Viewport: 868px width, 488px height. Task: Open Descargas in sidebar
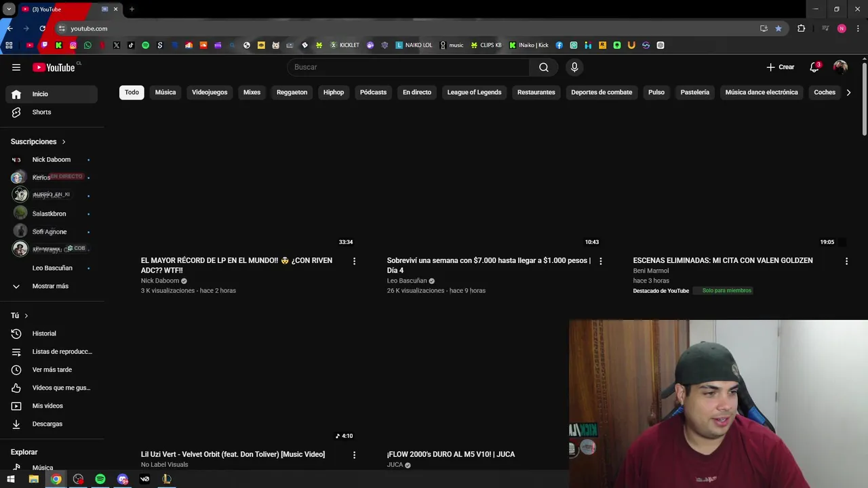tap(52, 424)
